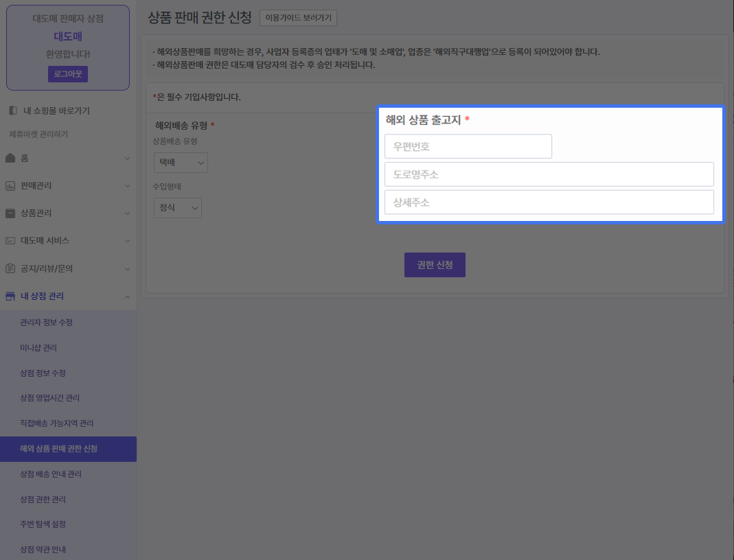Open the 수입형태 dropdown showing 정식
The height and width of the screenshot is (560, 734).
178,208
